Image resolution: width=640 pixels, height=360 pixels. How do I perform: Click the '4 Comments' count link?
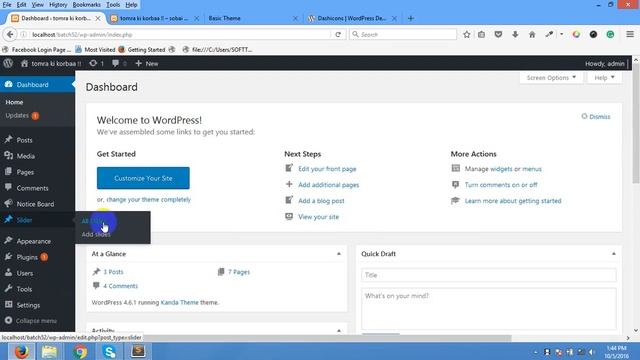click(x=120, y=286)
